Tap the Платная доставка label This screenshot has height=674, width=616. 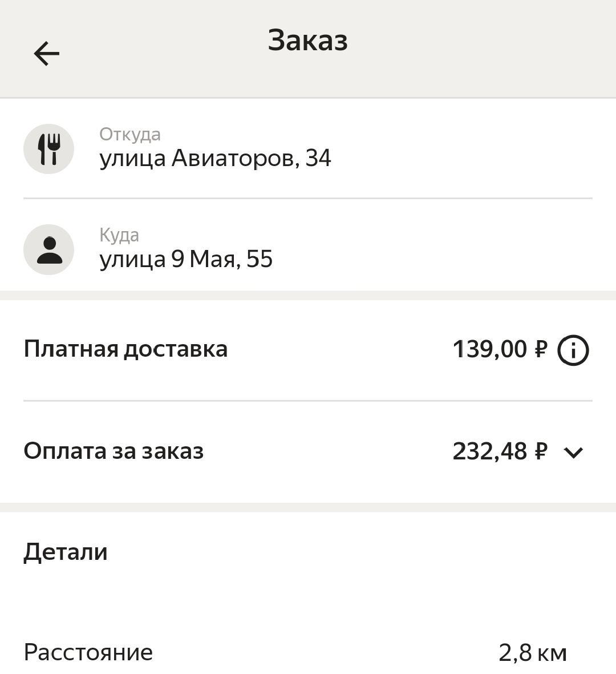click(x=125, y=349)
